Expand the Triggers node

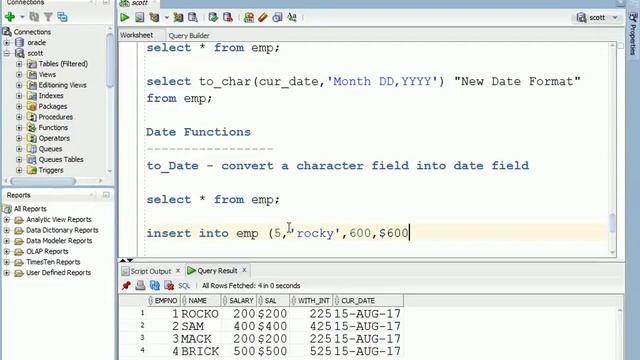(19, 170)
